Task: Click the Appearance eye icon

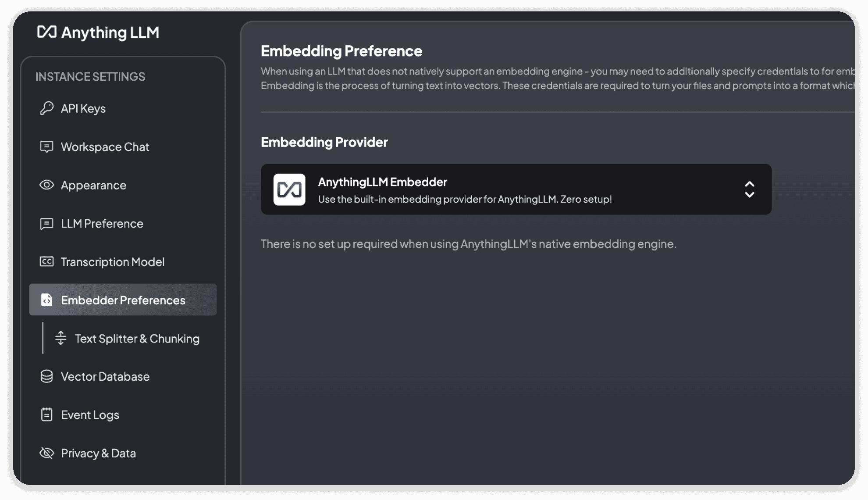Action: click(x=46, y=185)
